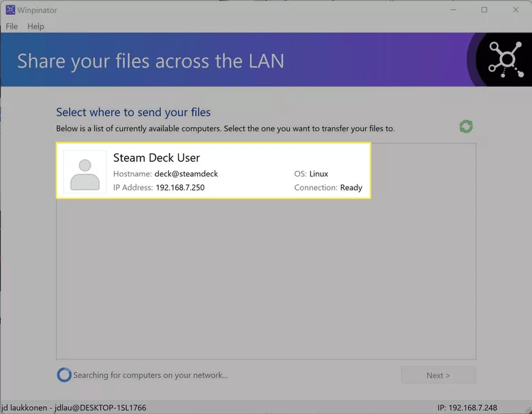Click the hostname deck@steamdeck

click(x=186, y=174)
